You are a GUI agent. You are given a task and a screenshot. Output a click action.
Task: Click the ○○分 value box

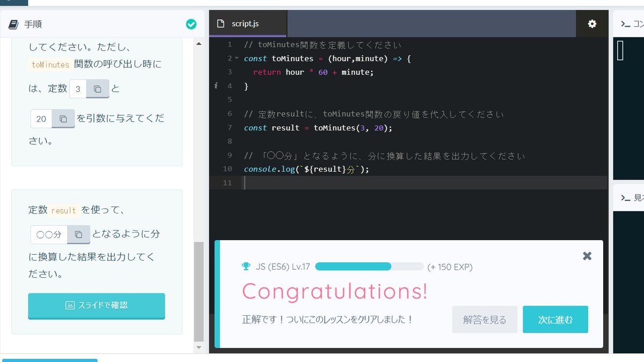tap(49, 234)
